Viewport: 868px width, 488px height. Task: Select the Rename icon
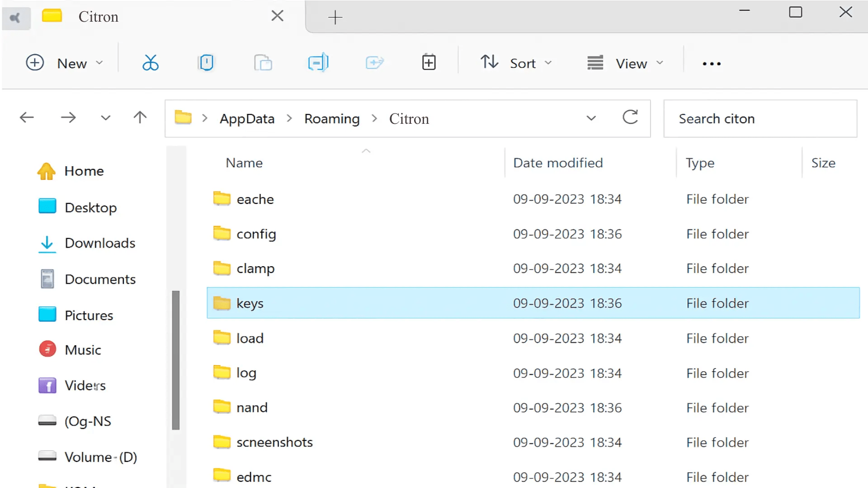318,62
